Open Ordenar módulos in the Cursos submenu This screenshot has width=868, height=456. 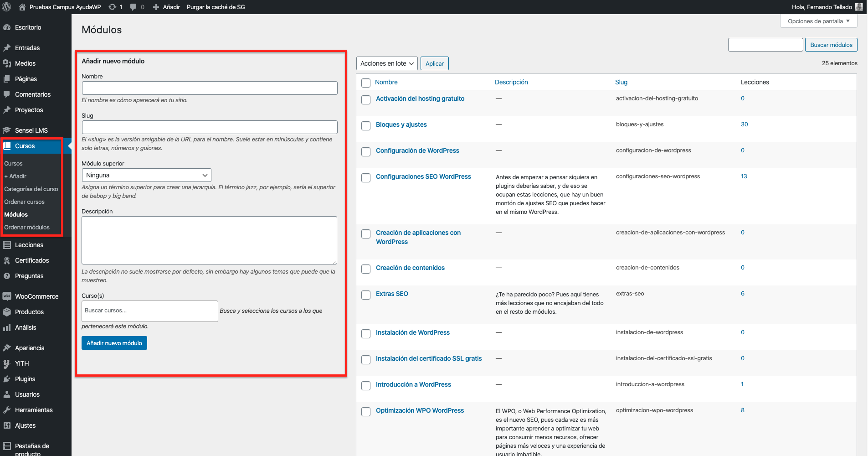(27, 227)
